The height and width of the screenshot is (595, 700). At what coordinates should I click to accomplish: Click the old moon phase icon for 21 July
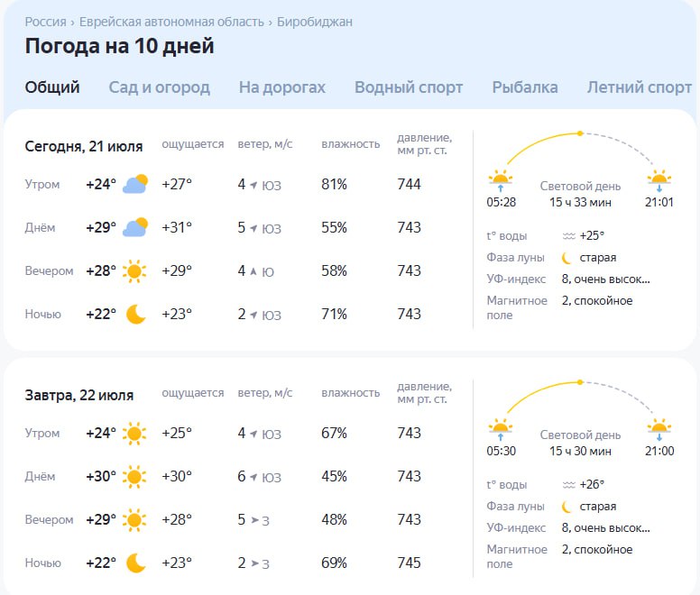click(566, 258)
